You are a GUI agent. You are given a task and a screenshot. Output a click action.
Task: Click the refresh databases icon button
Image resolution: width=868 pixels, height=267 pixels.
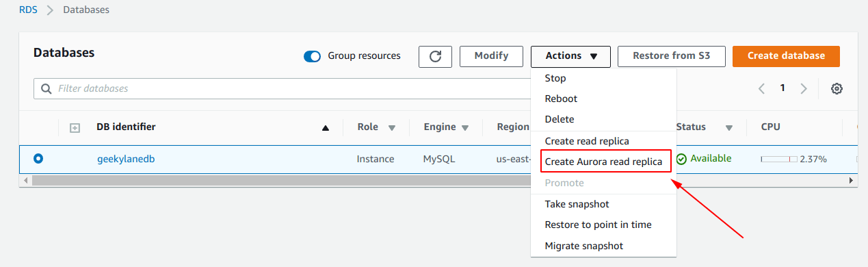point(435,56)
